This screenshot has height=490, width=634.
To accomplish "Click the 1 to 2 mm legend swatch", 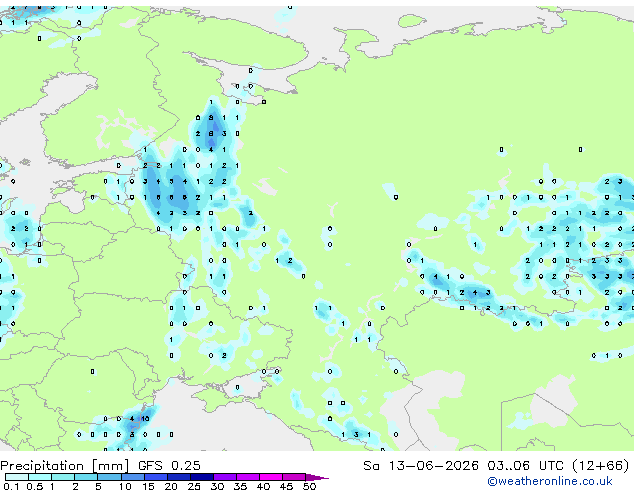I will [x=63, y=477].
